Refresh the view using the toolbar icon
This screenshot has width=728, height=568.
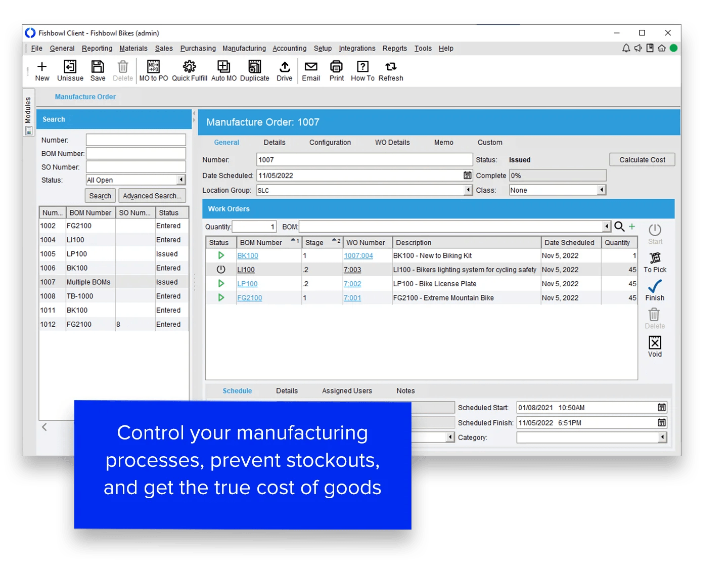pos(390,71)
